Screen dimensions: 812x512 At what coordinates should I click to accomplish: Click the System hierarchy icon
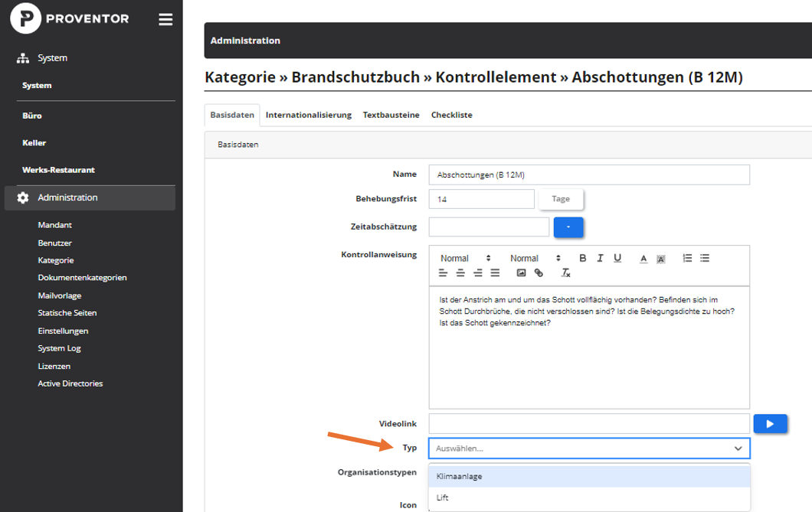point(23,58)
